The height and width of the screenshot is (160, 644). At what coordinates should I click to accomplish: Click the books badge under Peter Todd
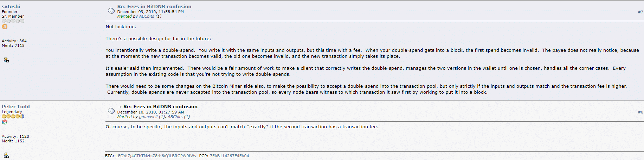[5, 122]
